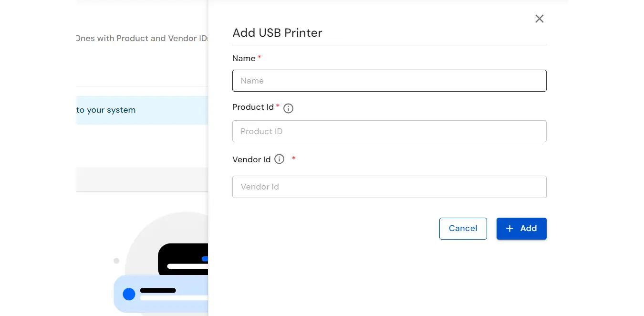Open the Vendor Id info tooltip icon
Screen dimensions: 644x316
279,159
